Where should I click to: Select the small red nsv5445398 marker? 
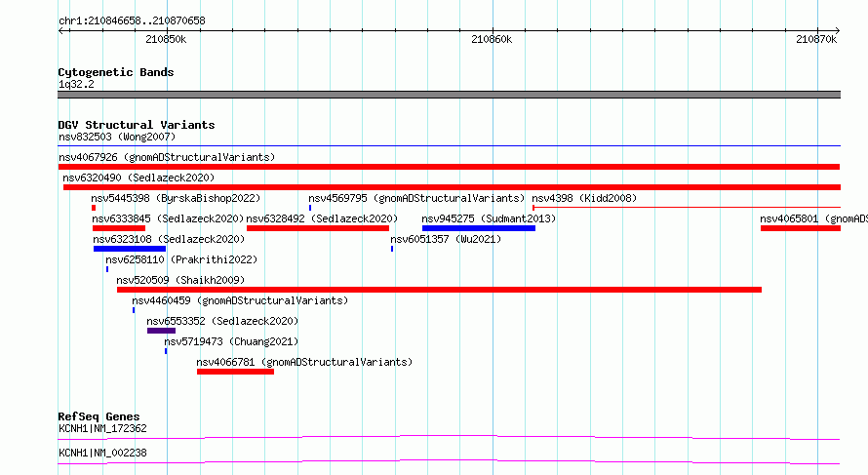[x=94, y=208]
